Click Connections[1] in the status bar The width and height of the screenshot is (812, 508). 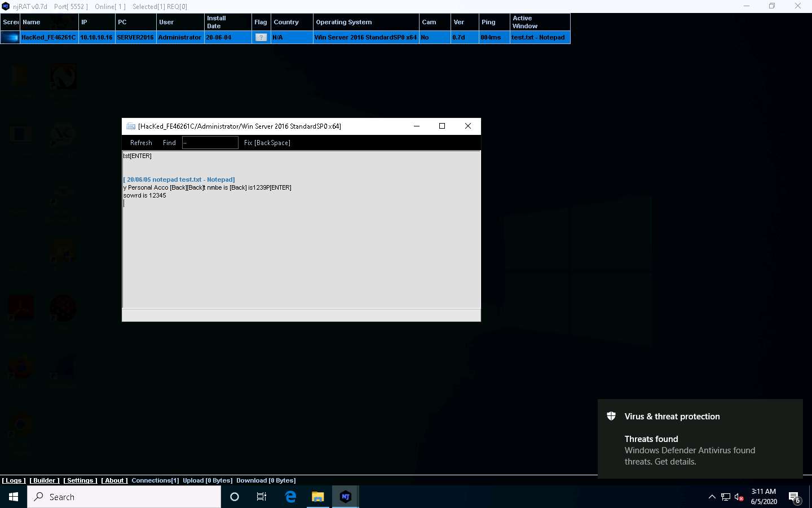[x=155, y=480]
